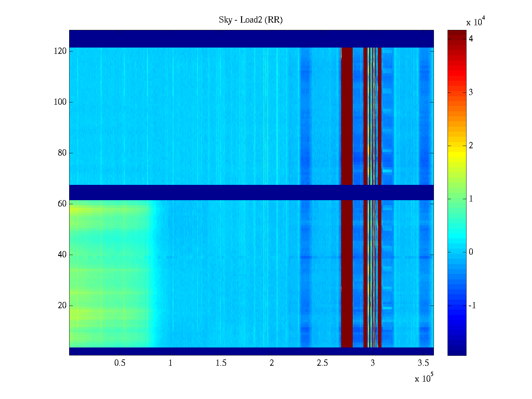Click the x-axis tick label 1.5
The width and height of the screenshot is (532, 399).
coord(221,363)
